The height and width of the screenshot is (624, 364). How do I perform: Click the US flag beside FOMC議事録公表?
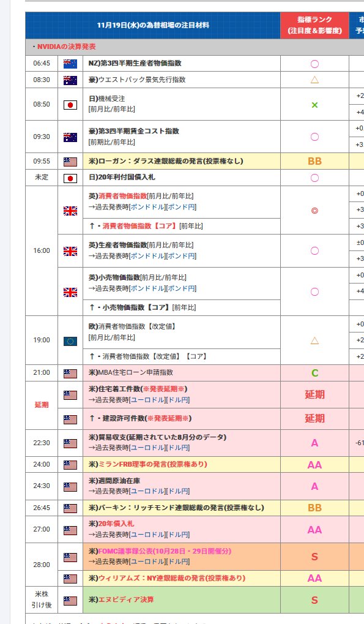pyautogui.click(x=70, y=557)
